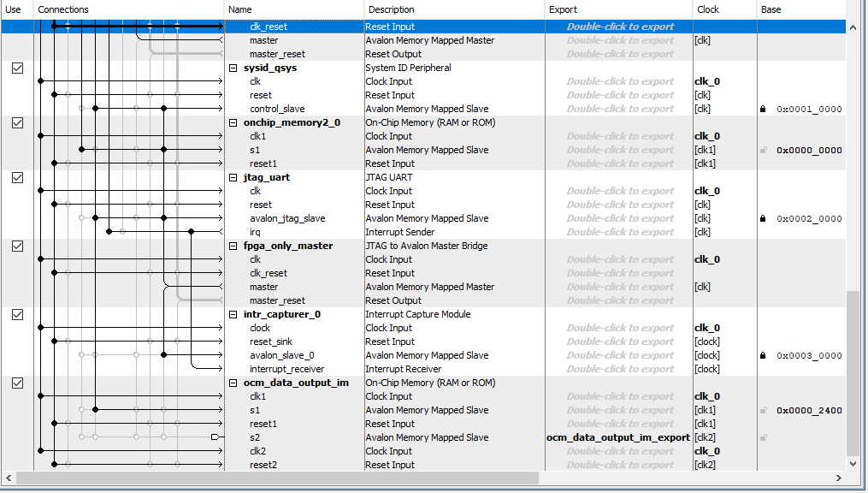
Task: Click the faded lock icon in the ocm_data_output_im s2 row
Action: 764,437
